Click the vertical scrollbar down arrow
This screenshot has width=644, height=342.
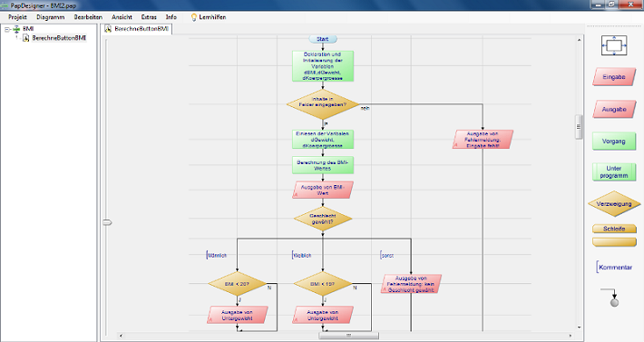click(579, 327)
